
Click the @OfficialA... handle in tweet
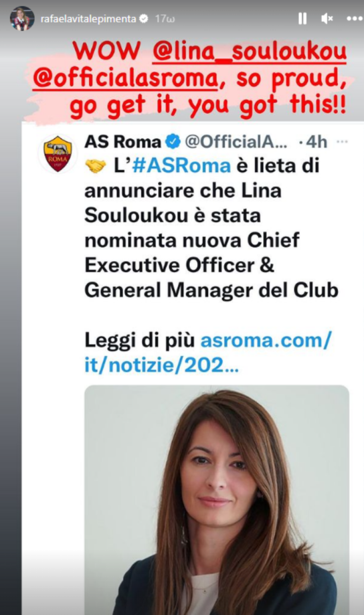(x=236, y=142)
